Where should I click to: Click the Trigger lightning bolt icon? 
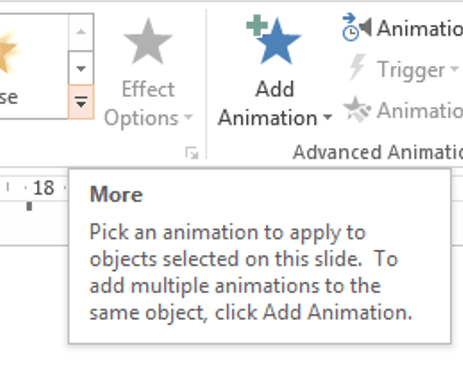(x=358, y=68)
